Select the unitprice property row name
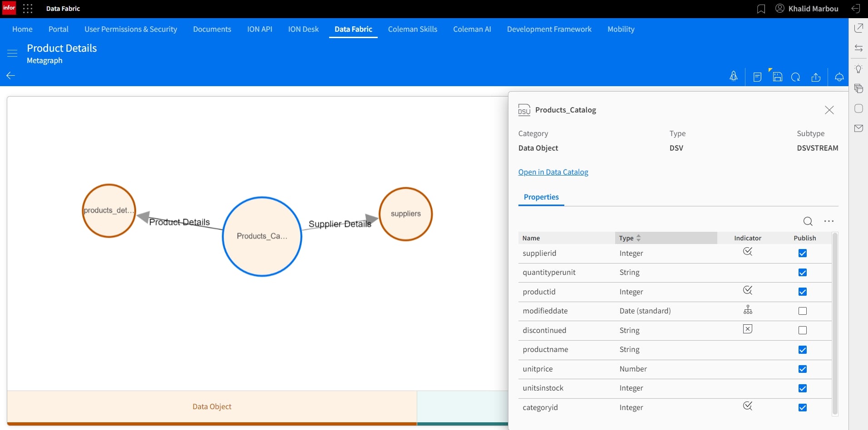Screen dimensions: 868x430 (x=538, y=369)
